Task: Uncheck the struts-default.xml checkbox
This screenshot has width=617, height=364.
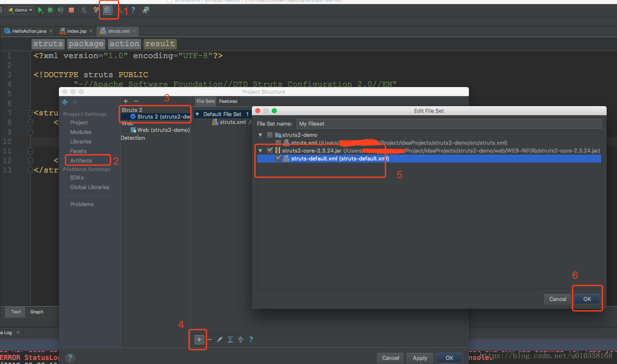Action: (278, 159)
